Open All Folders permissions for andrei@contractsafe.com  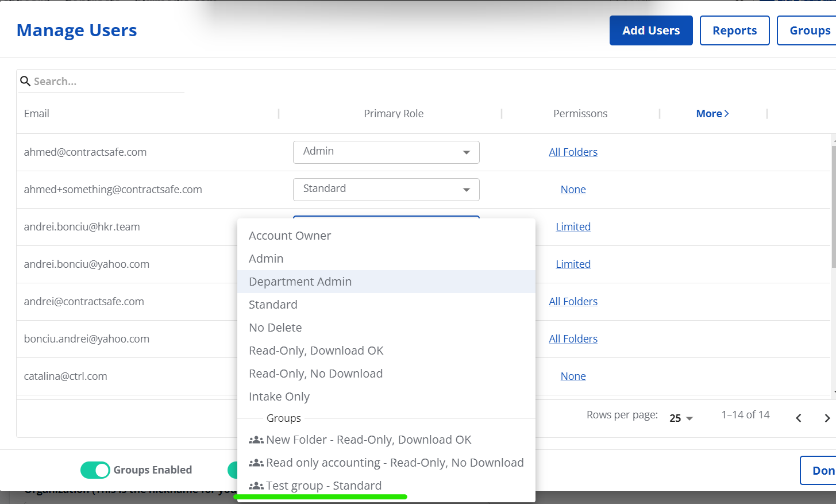tap(573, 301)
